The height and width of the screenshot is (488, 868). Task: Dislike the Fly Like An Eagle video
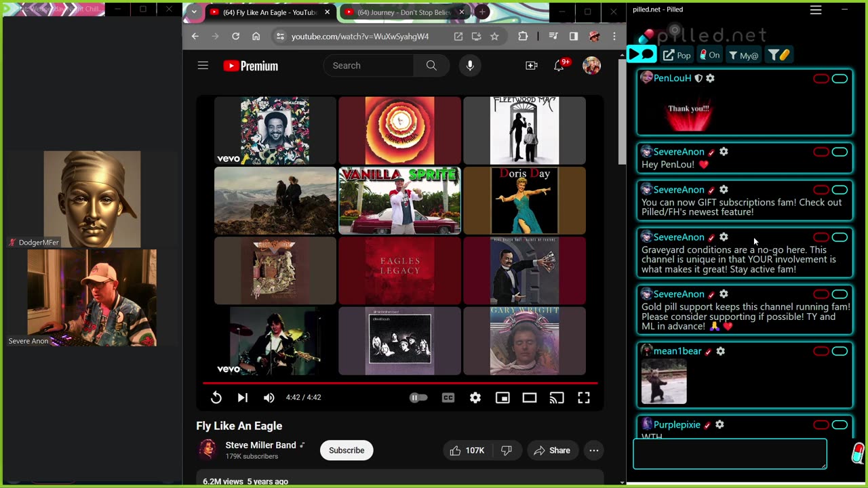[x=507, y=451]
